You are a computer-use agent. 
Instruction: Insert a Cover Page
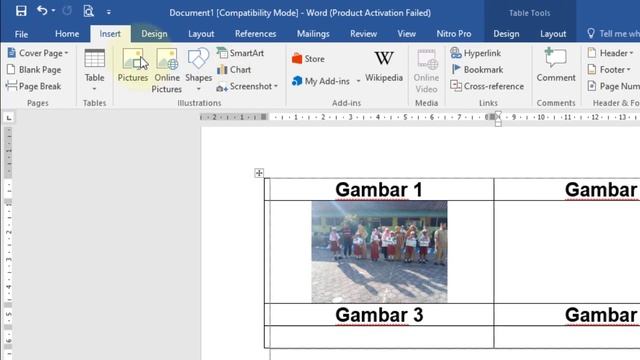38,53
